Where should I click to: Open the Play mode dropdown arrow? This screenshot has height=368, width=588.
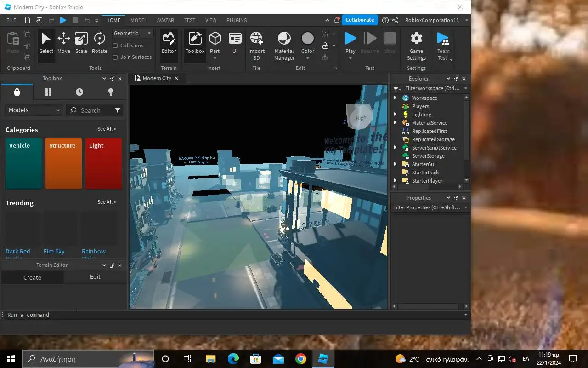point(351,58)
